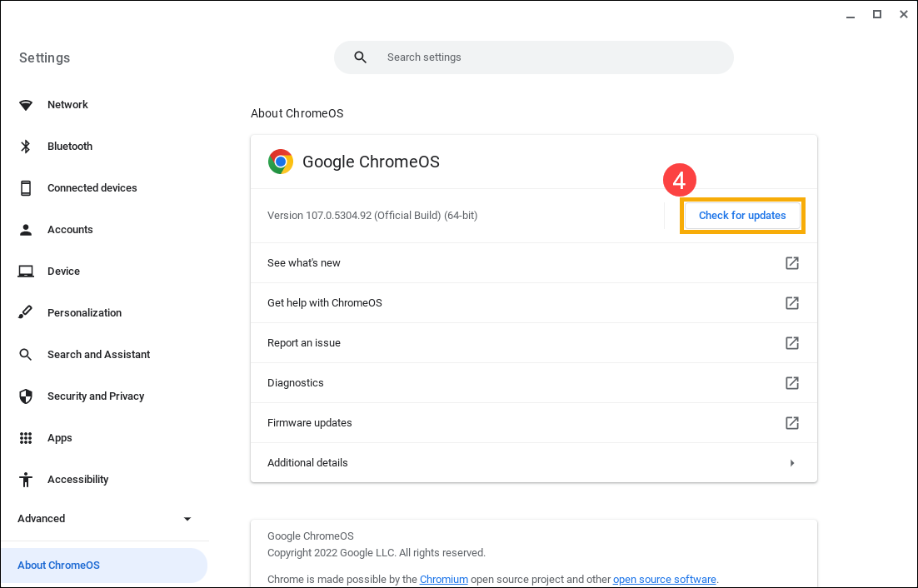Click the magnifier icon in search bar
The width and height of the screenshot is (918, 588).
(x=361, y=57)
